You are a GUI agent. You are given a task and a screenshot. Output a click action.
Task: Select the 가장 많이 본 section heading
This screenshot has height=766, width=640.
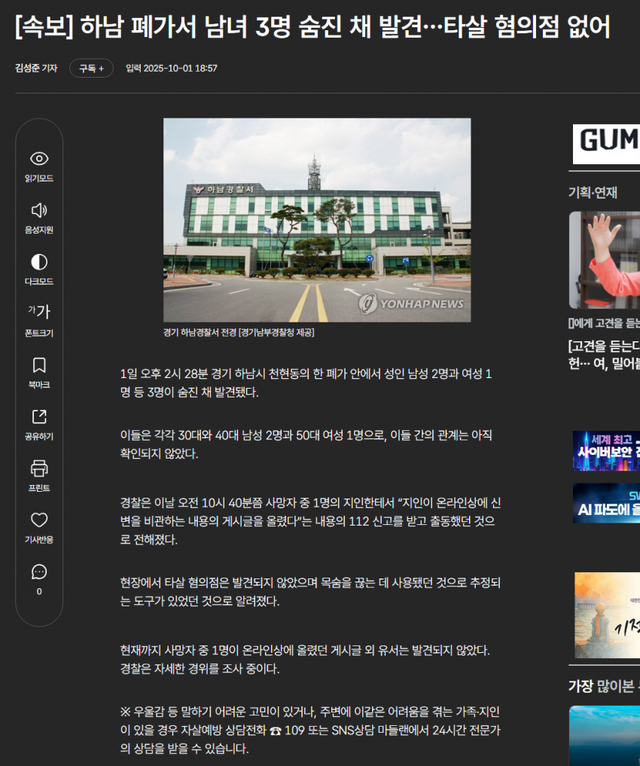[602, 686]
